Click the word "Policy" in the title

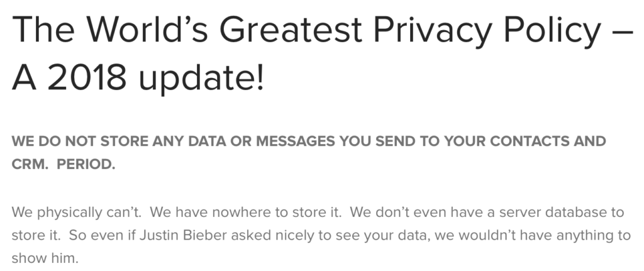coord(552,31)
